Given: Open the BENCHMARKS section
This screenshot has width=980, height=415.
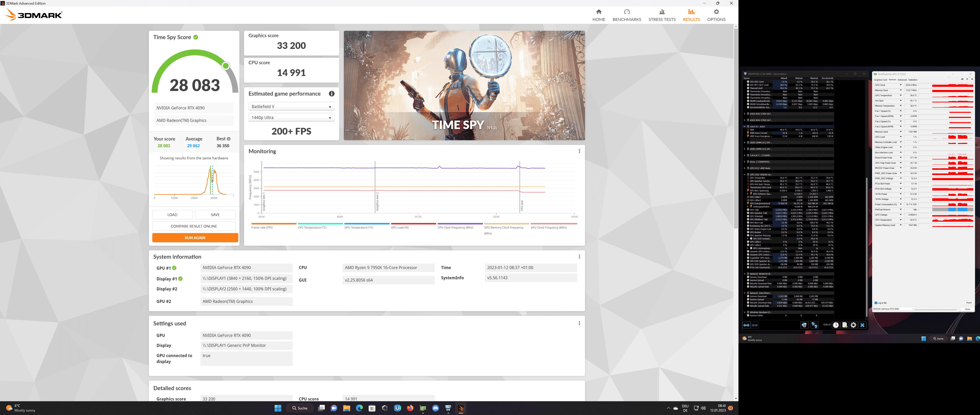Looking at the screenshot, I should (x=627, y=15).
